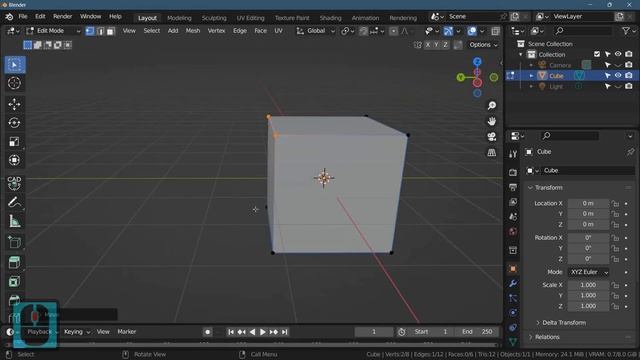Click the current frame field
The image size is (640, 360).
coord(374,332)
